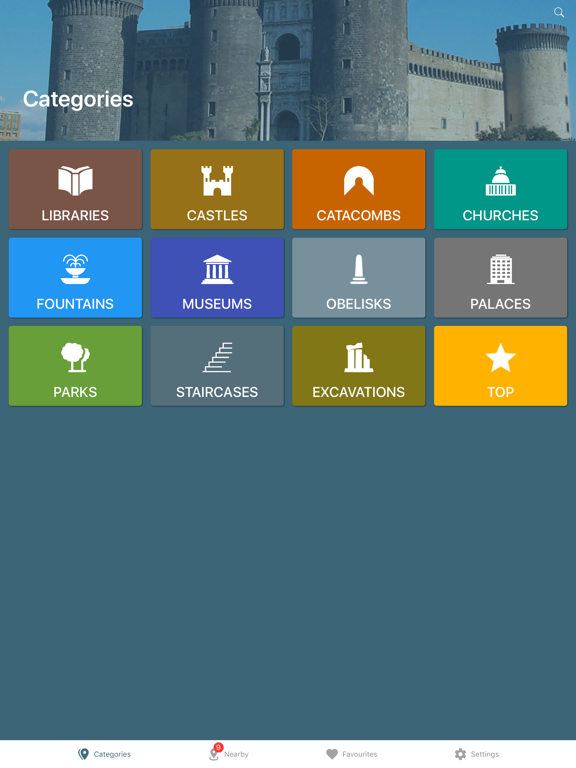Click the Settings gear icon

pyautogui.click(x=460, y=754)
